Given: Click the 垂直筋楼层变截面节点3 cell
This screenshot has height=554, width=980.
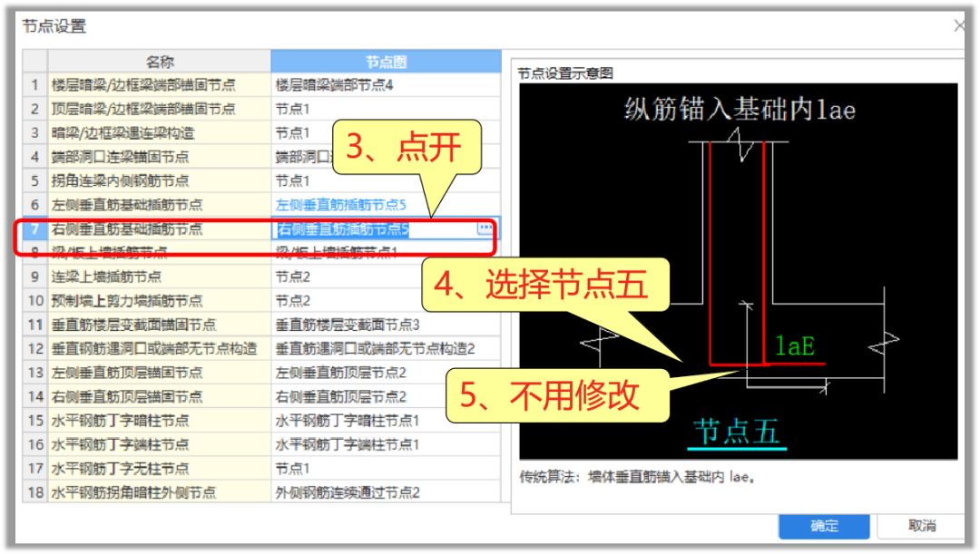Looking at the screenshot, I should tap(386, 325).
